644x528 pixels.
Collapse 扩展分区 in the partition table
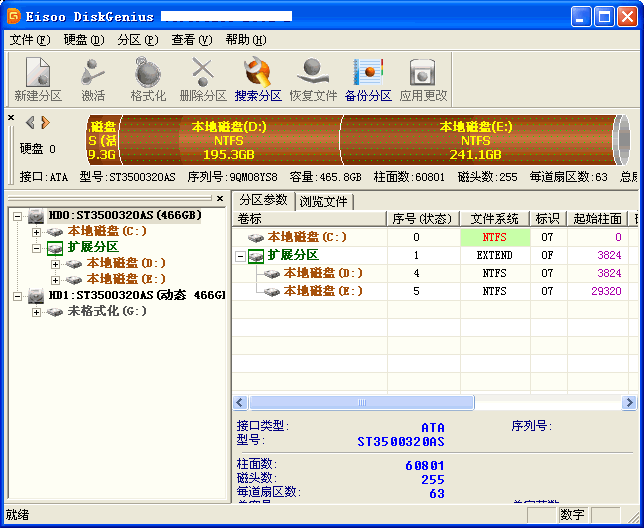click(x=241, y=256)
